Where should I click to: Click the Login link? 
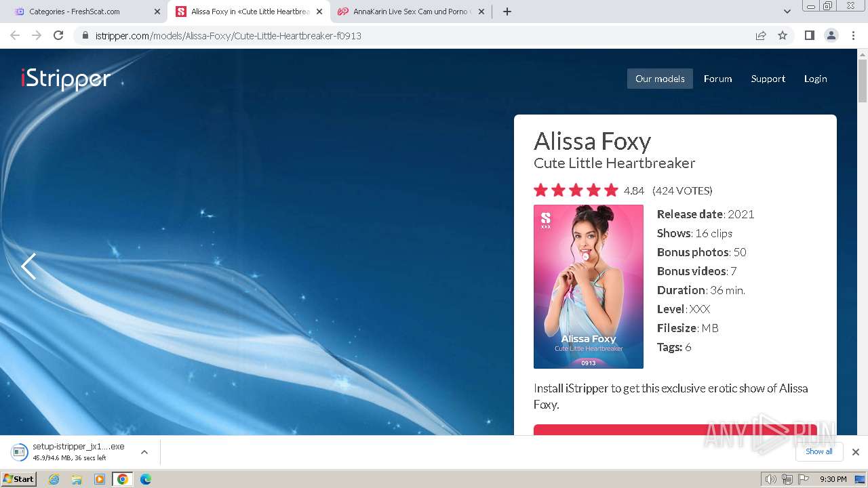click(x=815, y=79)
